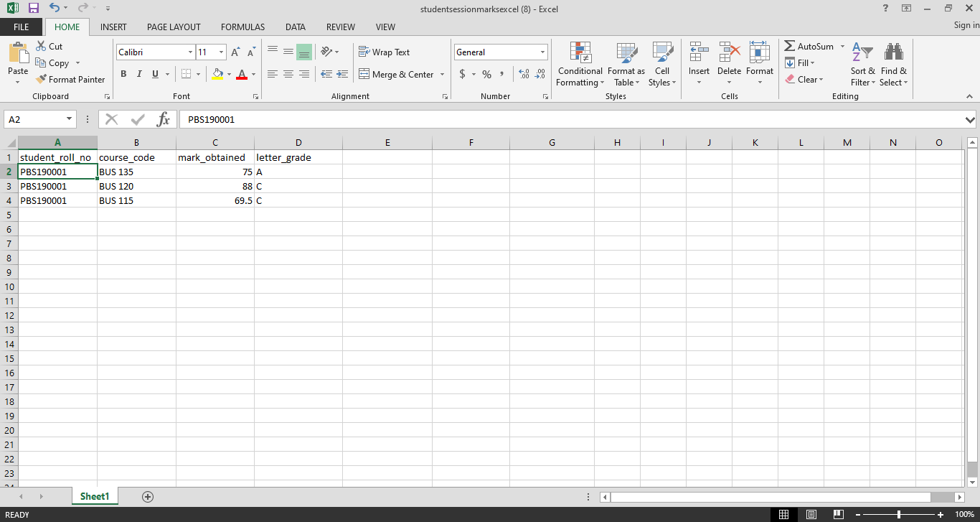Click Increase Decimal icon

click(524, 74)
